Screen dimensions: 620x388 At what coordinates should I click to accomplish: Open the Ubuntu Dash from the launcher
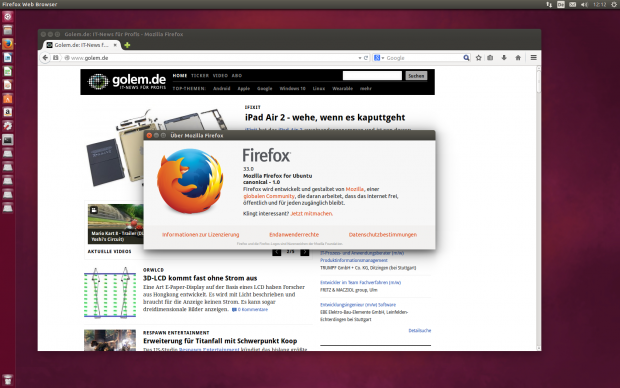point(8,17)
